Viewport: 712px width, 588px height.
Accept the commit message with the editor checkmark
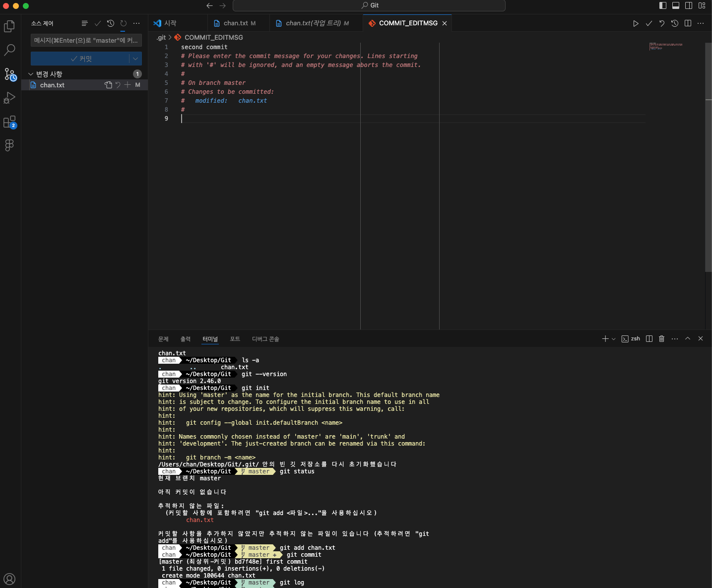(648, 23)
